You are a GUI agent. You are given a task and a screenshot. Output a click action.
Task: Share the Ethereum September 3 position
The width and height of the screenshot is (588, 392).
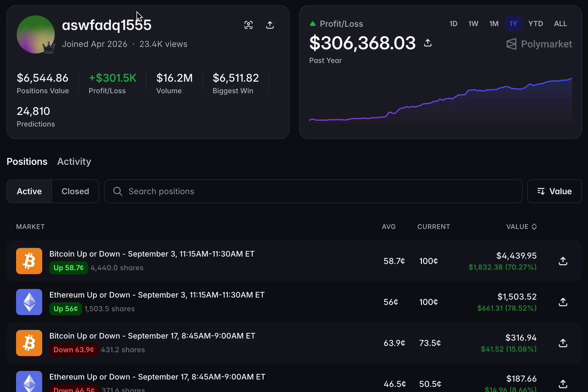[563, 302]
